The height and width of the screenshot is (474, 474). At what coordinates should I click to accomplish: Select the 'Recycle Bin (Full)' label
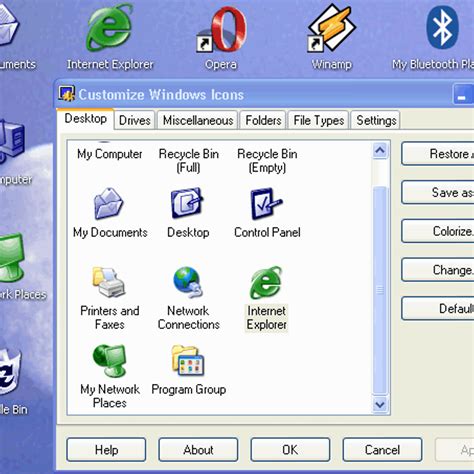(189, 160)
